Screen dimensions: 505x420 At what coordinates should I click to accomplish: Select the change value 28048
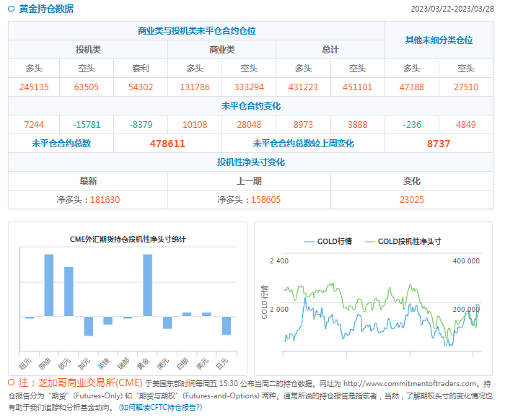[249, 125]
